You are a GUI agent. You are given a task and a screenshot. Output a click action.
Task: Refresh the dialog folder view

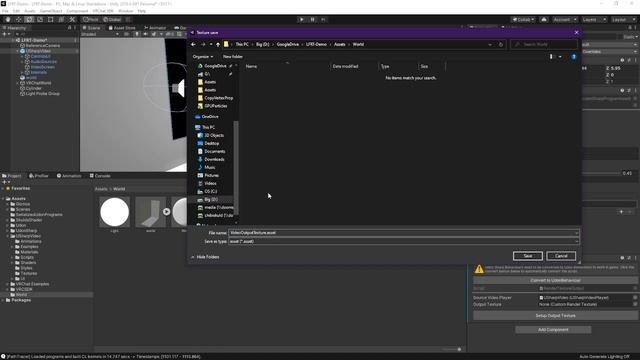(501, 44)
